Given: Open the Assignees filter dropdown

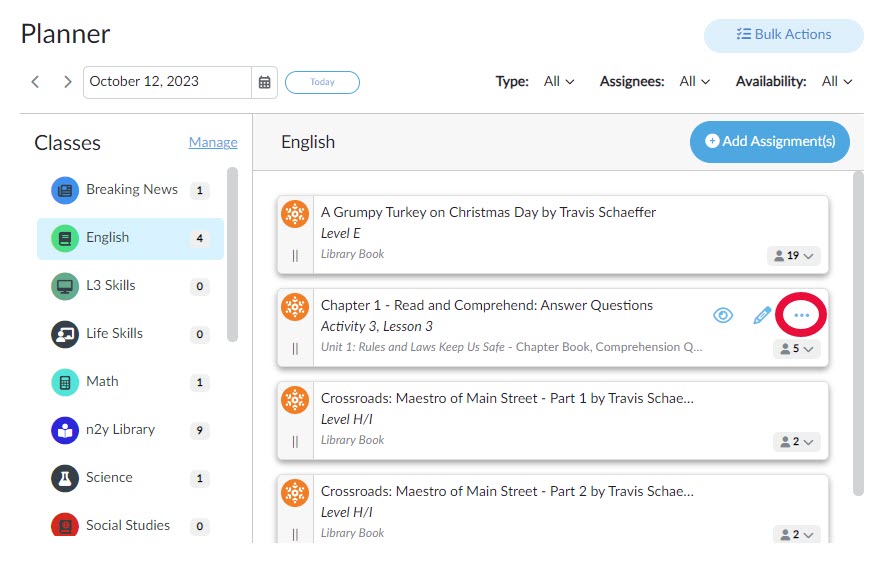Looking at the screenshot, I should (695, 82).
